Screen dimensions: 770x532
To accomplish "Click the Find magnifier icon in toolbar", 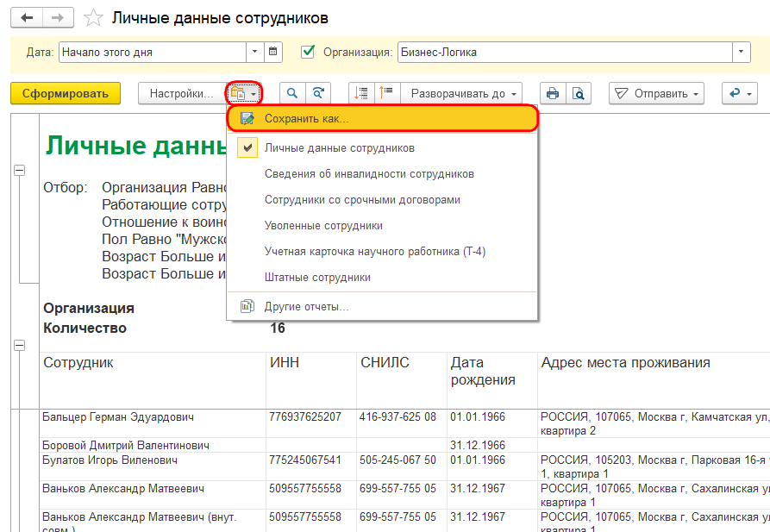I will pos(292,93).
